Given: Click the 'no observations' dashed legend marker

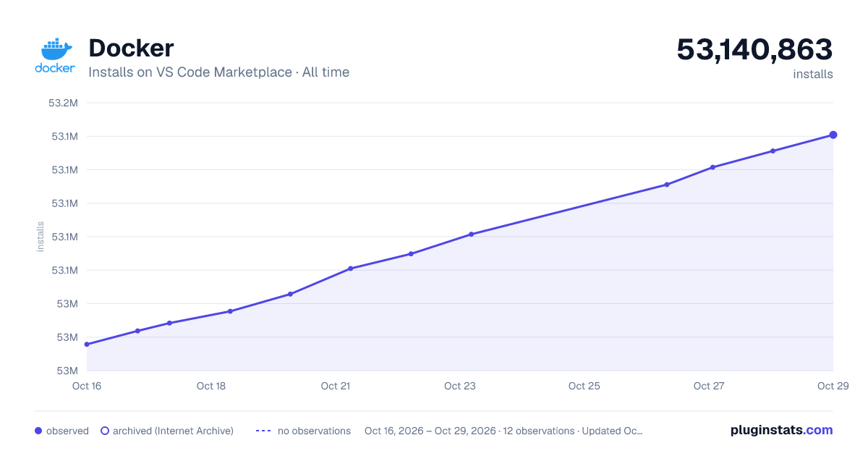Looking at the screenshot, I should click(x=263, y=431).
